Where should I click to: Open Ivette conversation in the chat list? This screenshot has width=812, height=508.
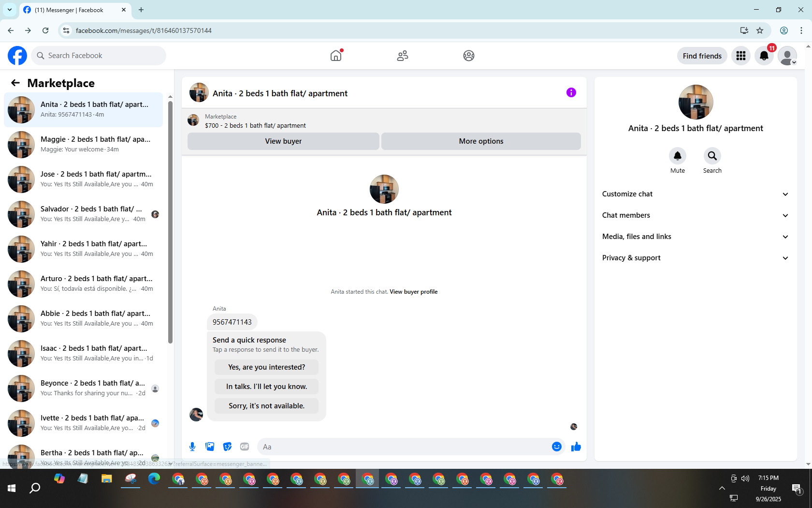click(83, 423)
